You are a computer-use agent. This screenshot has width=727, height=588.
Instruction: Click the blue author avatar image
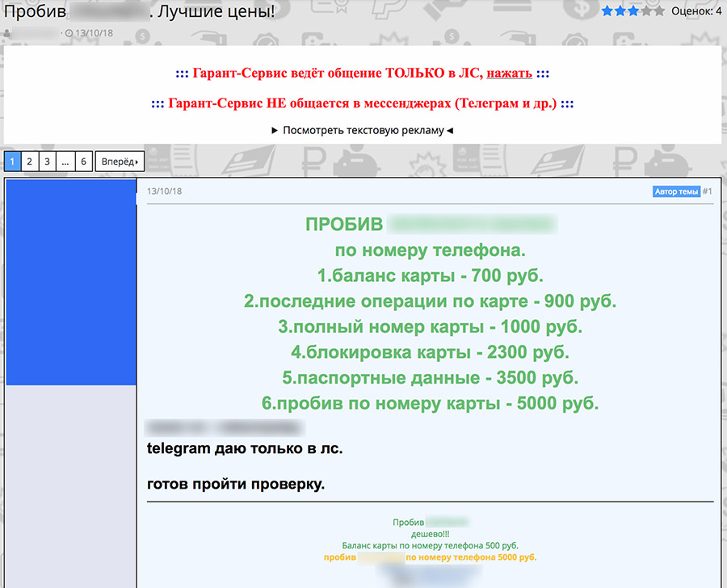click(x=71, y=283)
